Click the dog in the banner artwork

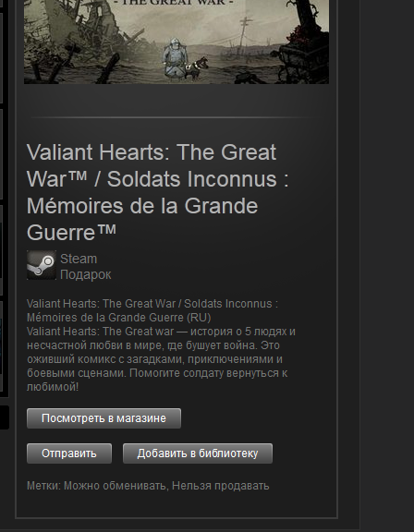coord(196,67)
